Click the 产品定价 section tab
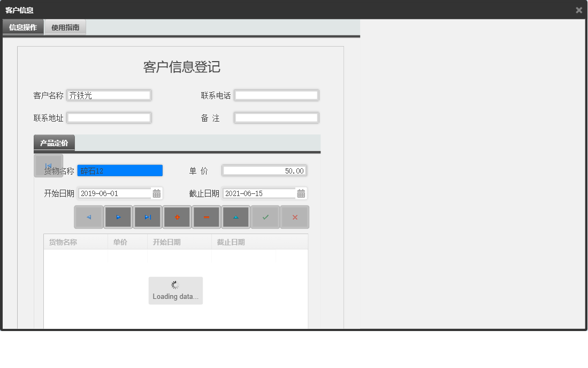Viewport: 588px width, 368px height. pyautogui.click(x=54, y=142)
